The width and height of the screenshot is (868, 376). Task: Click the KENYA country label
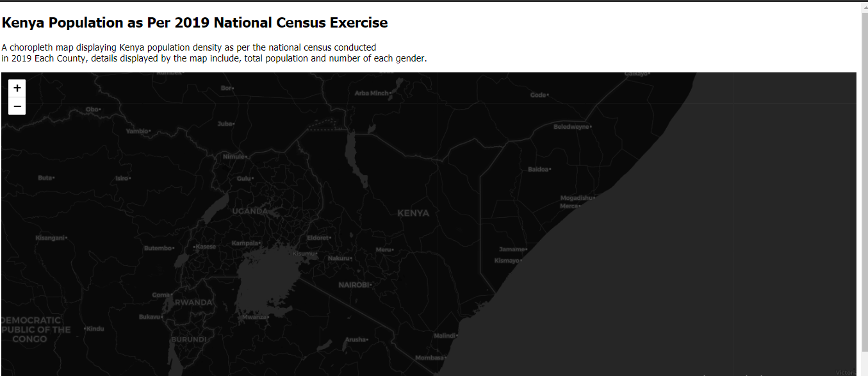coord(413,213)
